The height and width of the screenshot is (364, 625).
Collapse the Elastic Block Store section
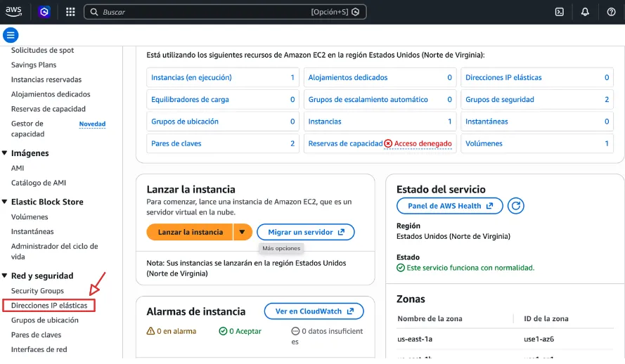pos(5,202)
